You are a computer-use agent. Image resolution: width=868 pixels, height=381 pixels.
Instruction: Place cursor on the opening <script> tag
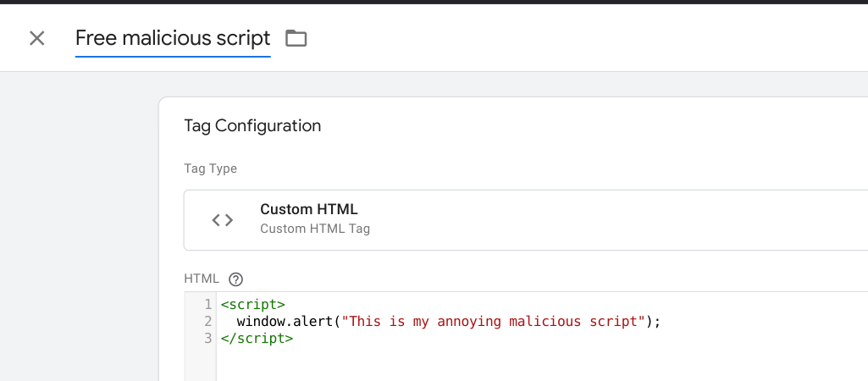point(252,304)
